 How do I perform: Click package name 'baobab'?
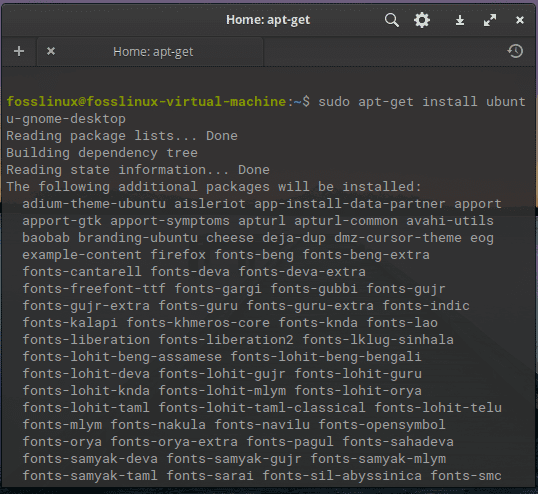coord(46,238)
